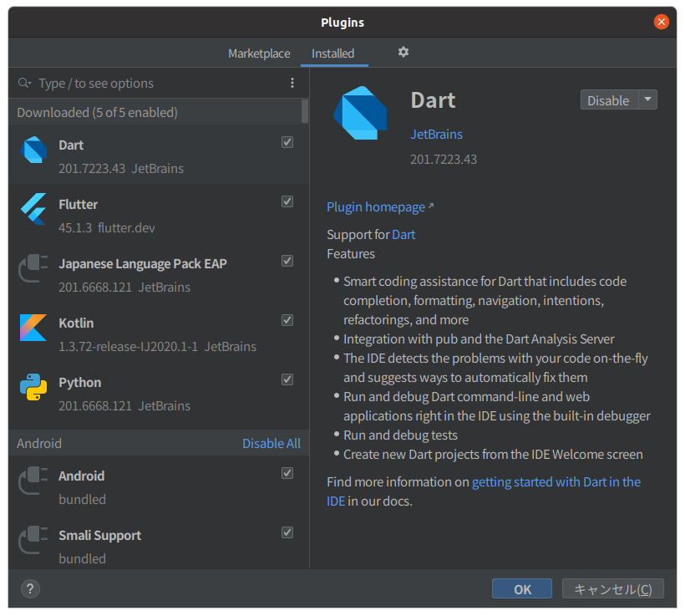Click version 1.3.72-release-IJ2020.1-1 text
This screenshot has height=616, width=685.
[x=129, y=347]
